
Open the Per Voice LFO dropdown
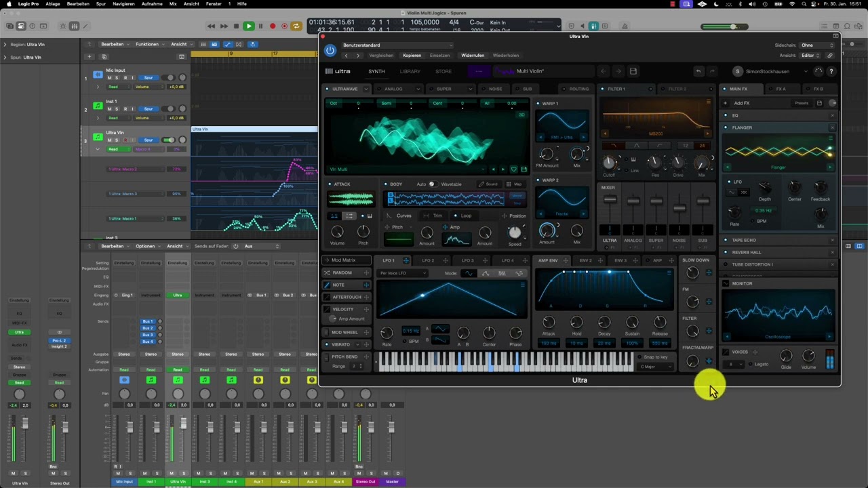(403, 273)
